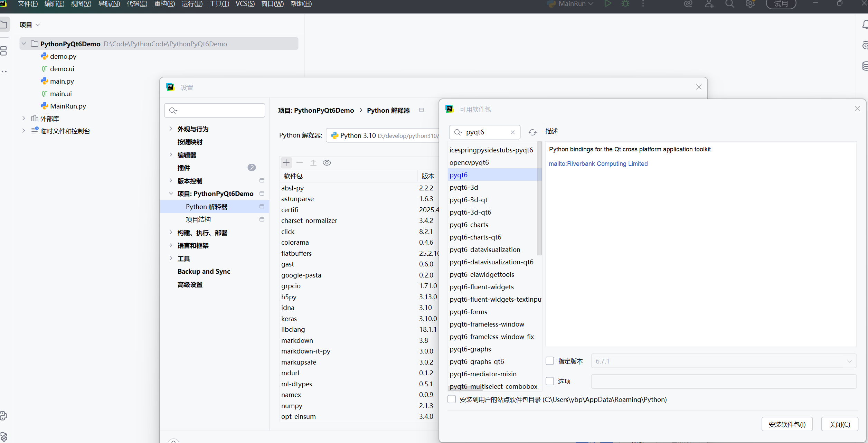Click the debug bug icon

(x=625, y=4)
